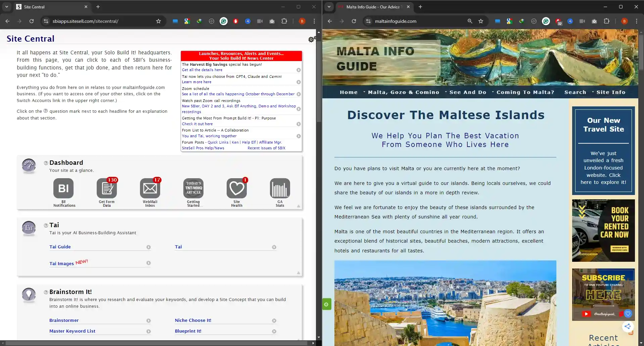
Task: Expand the Coming To Malta? dropdown
Action: [x=525, y=92]
